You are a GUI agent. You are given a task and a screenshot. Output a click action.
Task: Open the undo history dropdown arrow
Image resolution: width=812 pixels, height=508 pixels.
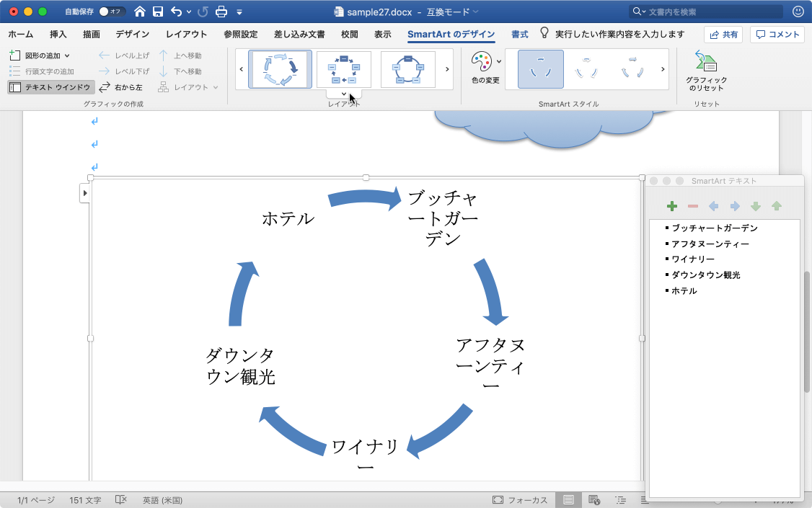188,12
